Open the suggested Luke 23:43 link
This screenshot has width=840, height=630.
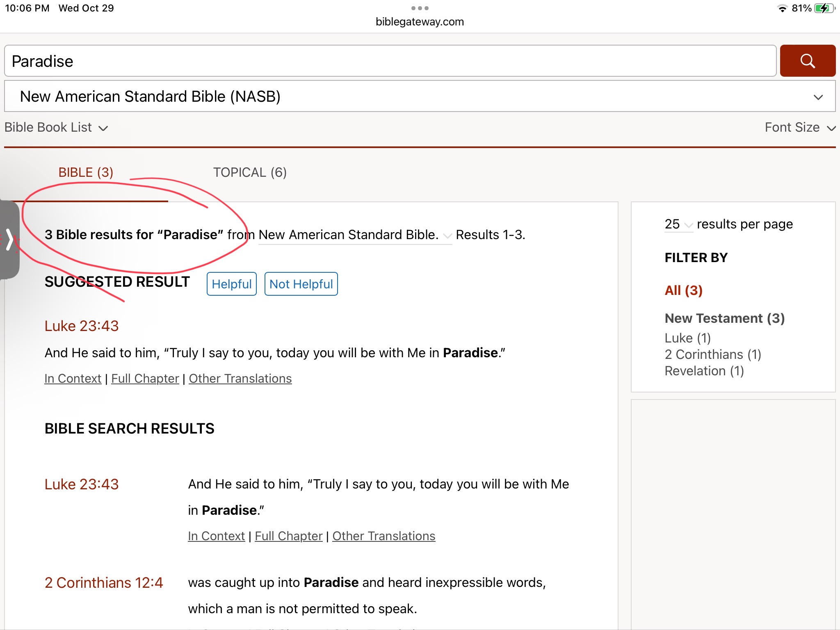pos(82,326)
